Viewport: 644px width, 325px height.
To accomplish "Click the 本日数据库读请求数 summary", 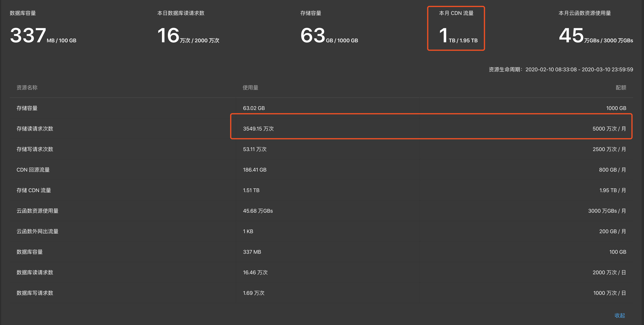I will coord(188,28).
